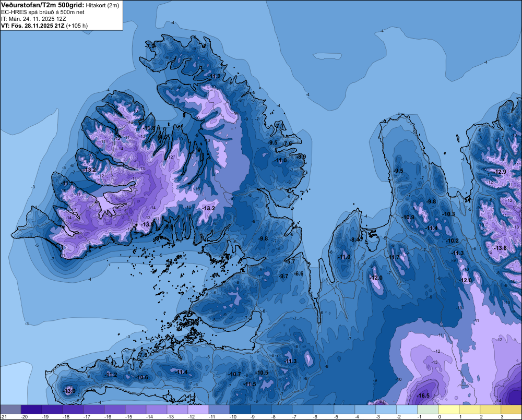
Task: Click the -10.6 temperature label on map
Action: tap(142, 377)
